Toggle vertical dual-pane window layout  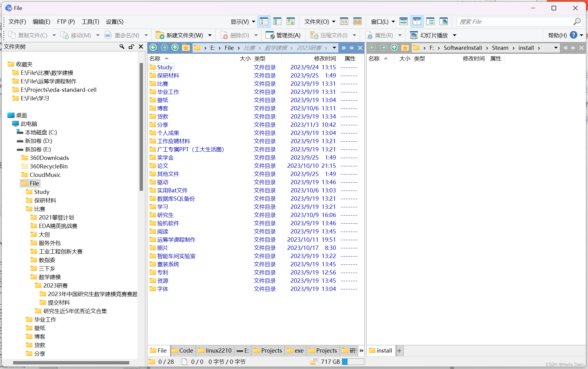(417, 22)
